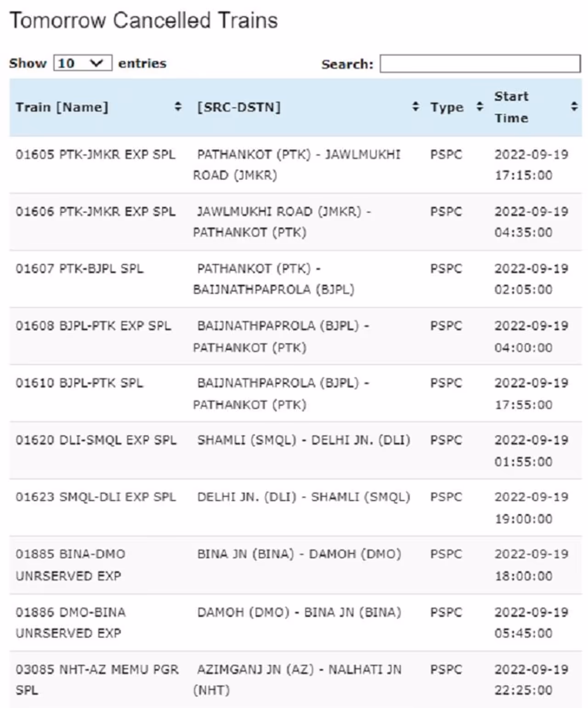Viewport: 588px width, 708px height.
Task: Click train 01620 DLI-SMQL EXP SPL
Action: [96, 440]
